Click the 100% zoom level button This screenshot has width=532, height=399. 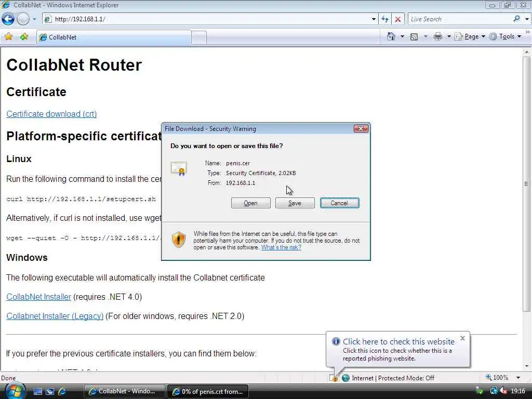497,378
